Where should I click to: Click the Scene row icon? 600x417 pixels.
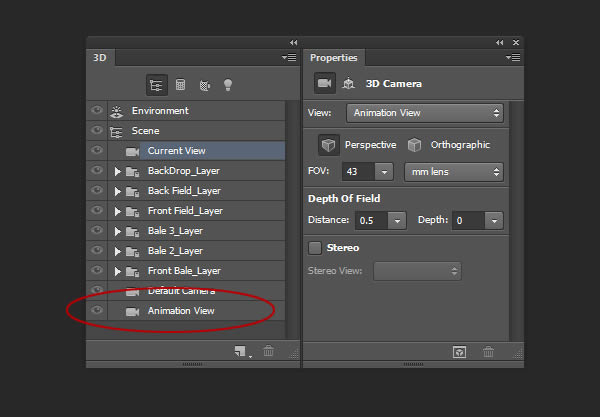tap(116, 131)
